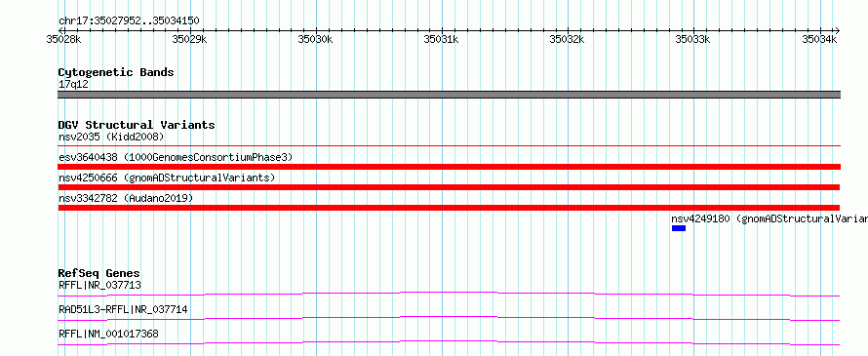868x356 pixels.
Task: Click the 35030k ruler tick mark
Action: click(316, 31)
